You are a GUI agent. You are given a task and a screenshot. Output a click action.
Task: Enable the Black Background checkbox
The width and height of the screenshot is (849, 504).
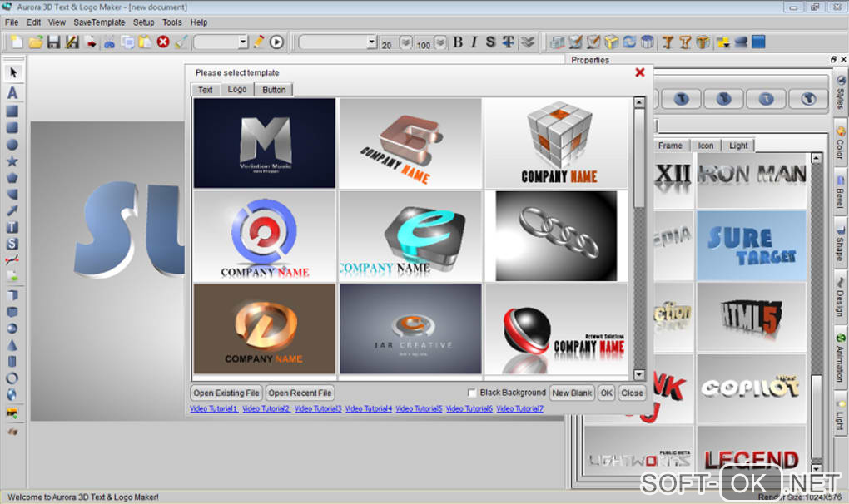(x=472, y=393)
